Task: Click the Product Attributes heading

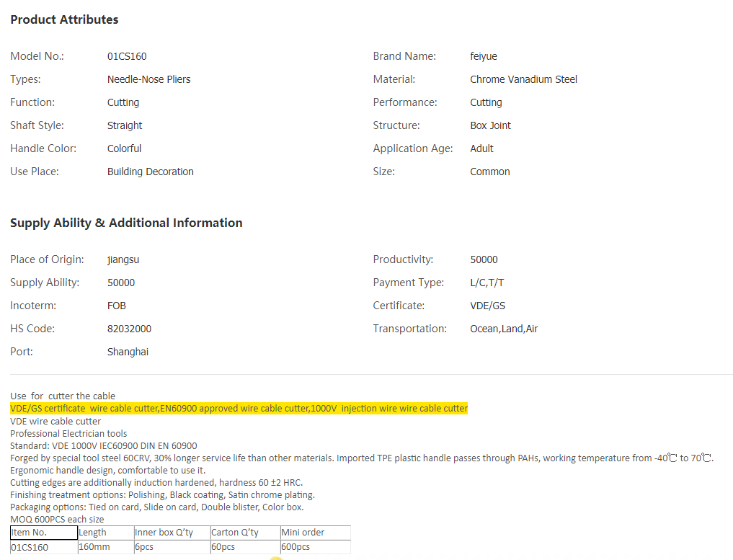Action: (x=64, y=20)
